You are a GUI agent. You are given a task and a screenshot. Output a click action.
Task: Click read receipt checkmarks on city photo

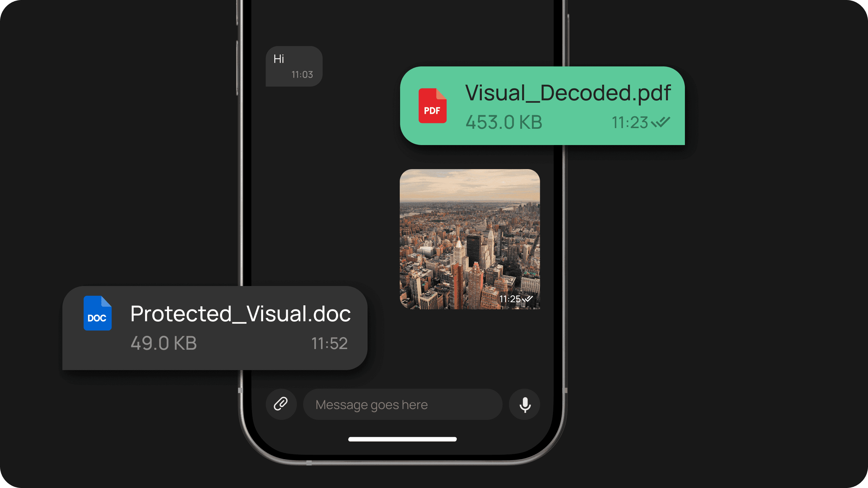pos(528,299)
